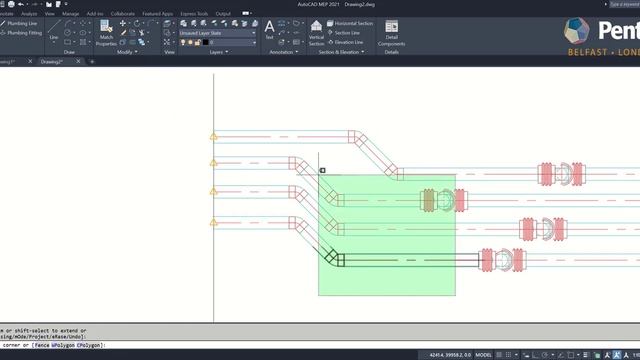
Task: Expand the Section & Elevation panel
Action: pyautogui.click(x=341, y=52)
